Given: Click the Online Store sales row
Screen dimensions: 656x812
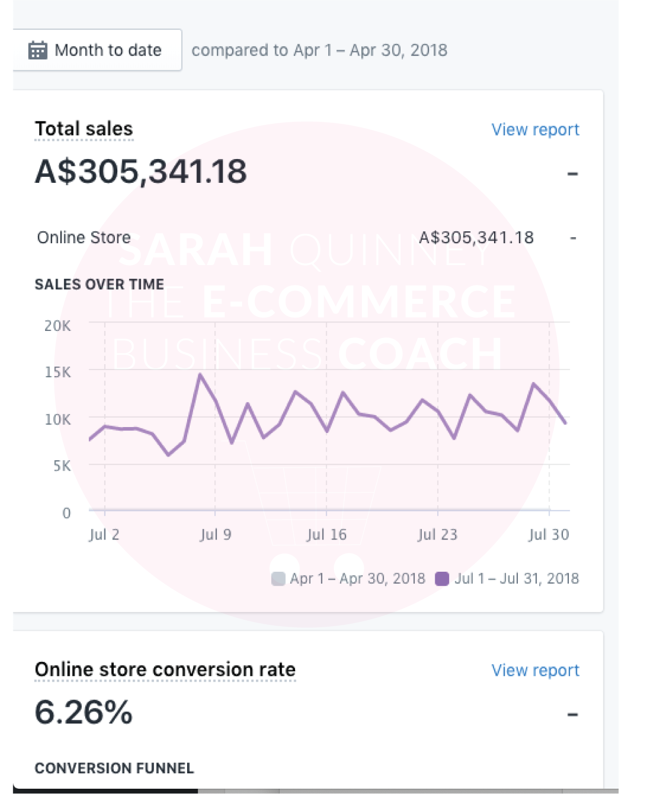Looking at the screenshot, I should (x=307, y=238).
